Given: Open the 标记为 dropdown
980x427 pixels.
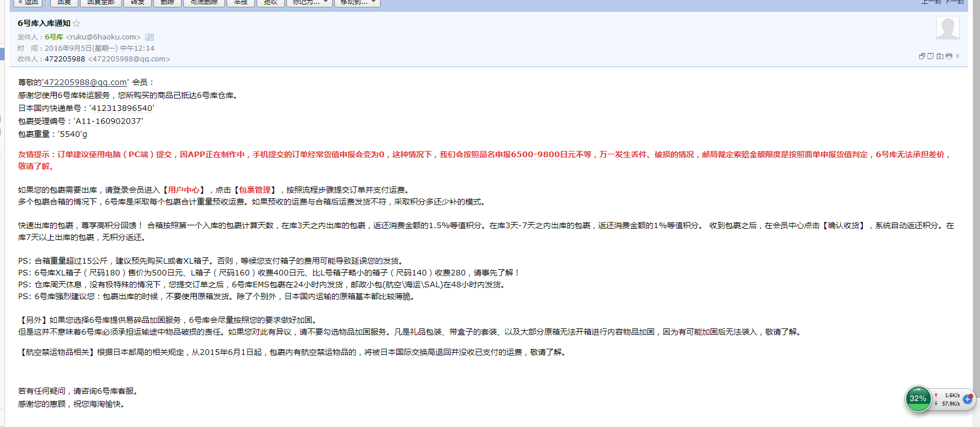Looking at the screenshot, I should point(310,2).
